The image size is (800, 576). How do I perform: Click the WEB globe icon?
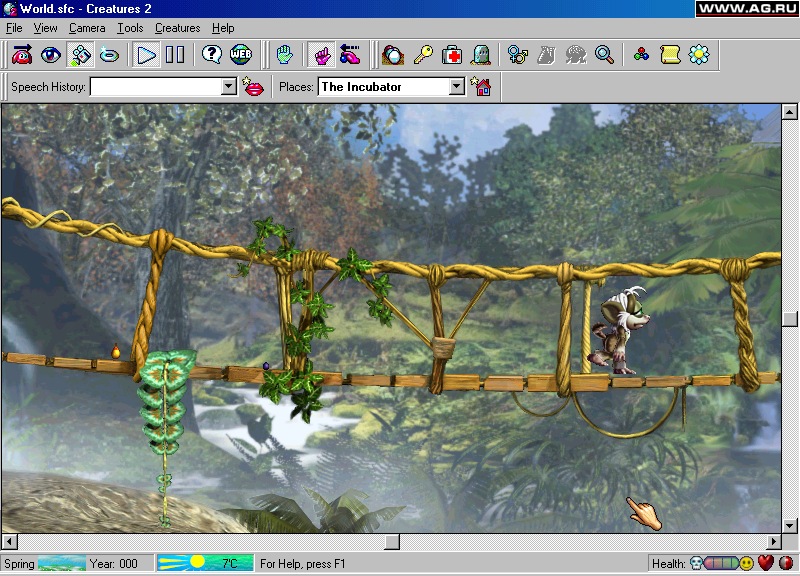point(241,54)
